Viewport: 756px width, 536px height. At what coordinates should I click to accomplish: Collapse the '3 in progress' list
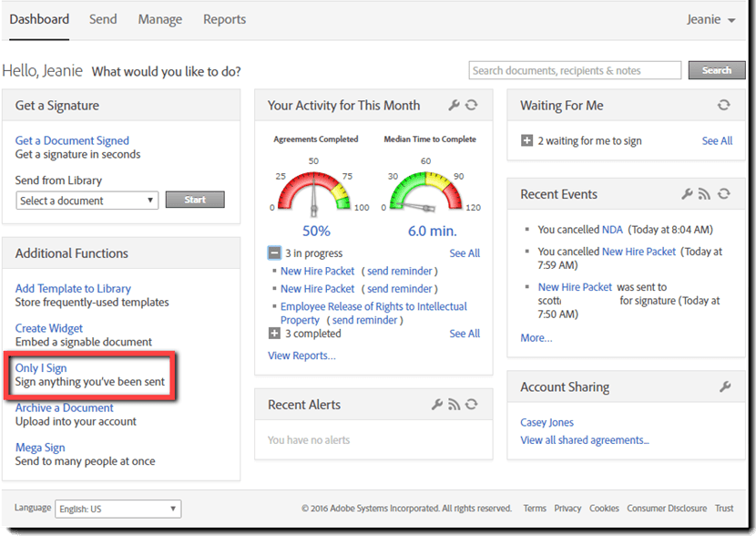tap(273, 253)
